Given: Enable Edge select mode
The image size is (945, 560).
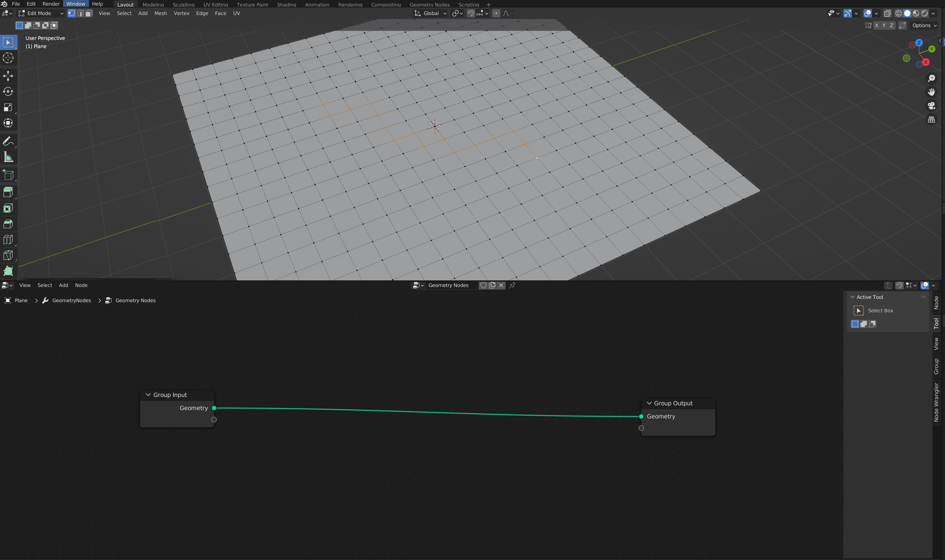Looking at the screenshot, I should (80, 13).
